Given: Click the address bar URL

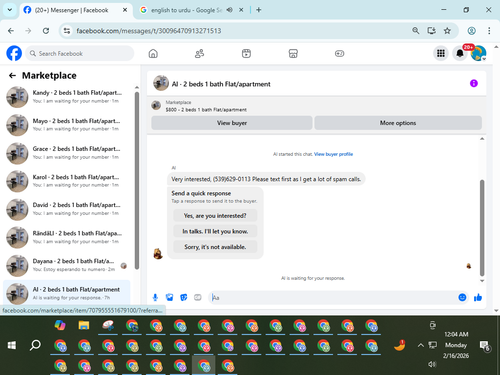Looking at the screenshot, I should coord(149,31).
